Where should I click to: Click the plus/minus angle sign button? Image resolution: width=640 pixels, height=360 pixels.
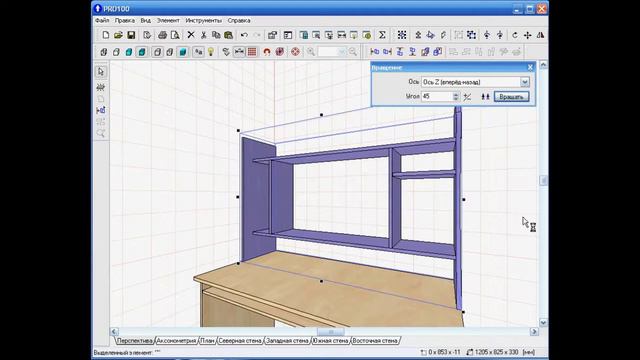click(x=467, y=97)
